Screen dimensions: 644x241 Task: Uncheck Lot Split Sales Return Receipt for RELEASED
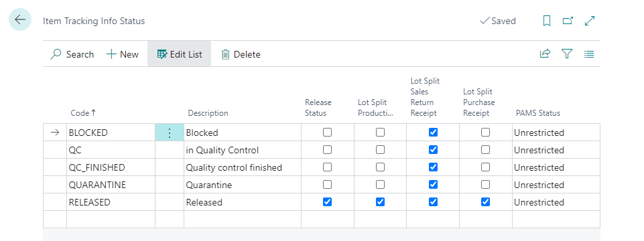[x=433, y=202]
